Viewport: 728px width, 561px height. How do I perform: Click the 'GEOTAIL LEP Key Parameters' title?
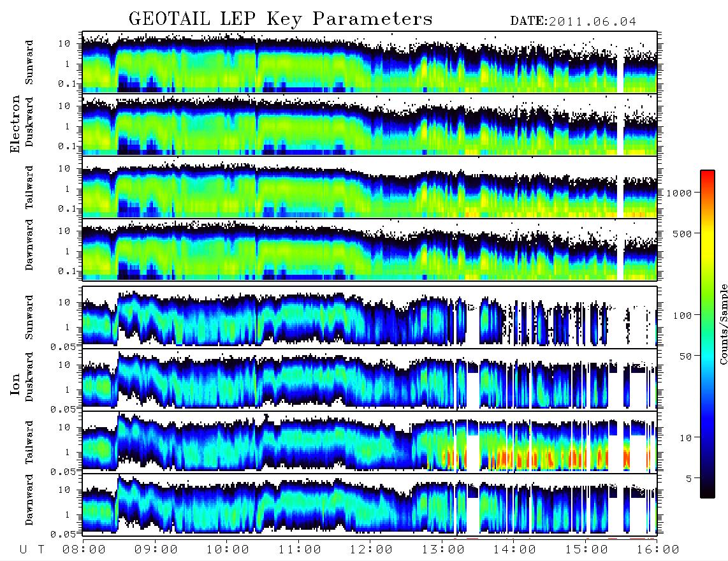[280, 19]
